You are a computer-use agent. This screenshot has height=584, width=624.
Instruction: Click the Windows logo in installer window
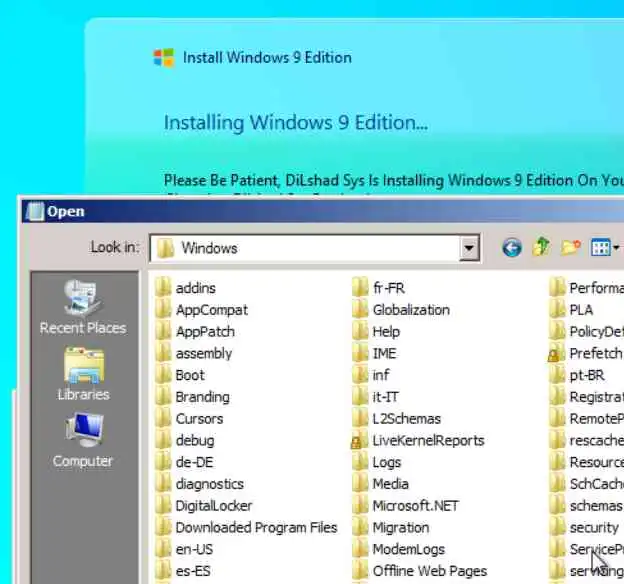pyautogui.click(x=164, y=58)
